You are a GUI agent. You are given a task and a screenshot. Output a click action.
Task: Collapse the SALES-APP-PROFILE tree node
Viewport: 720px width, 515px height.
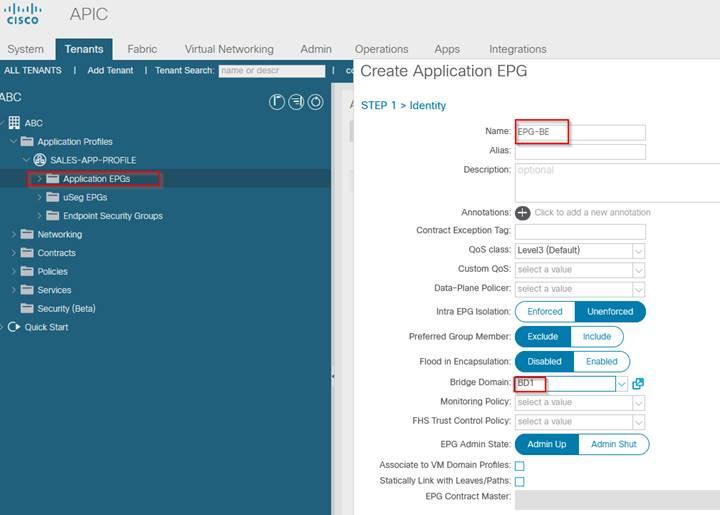tap(26, 160)
